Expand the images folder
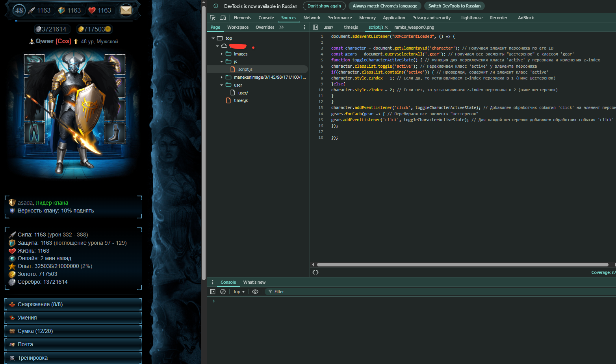 click(x=222, y=54)
